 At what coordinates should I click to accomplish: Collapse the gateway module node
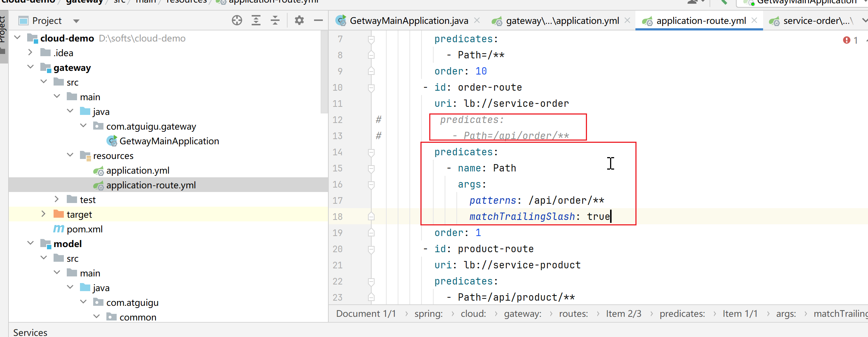(x=30, y=67)
